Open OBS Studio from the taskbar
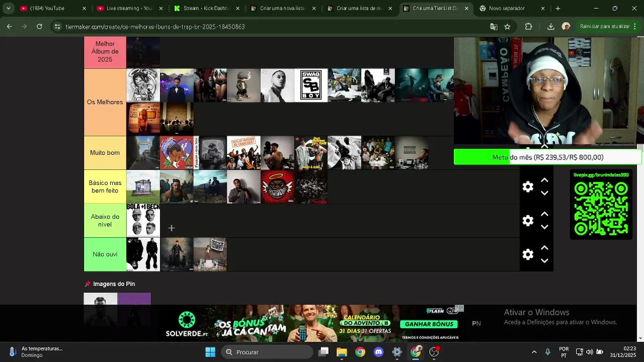This screenshot has width=644, height=362. [434, 352]
